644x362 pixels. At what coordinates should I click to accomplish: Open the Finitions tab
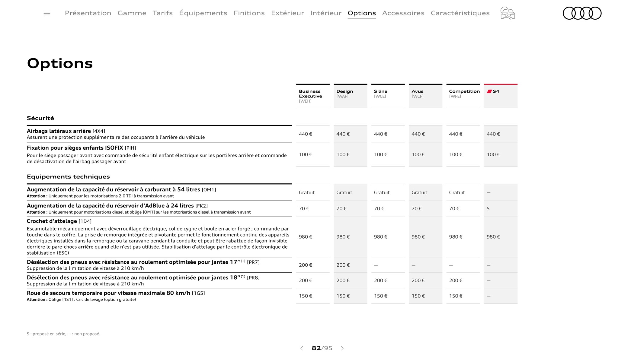(x=249, y=13)
